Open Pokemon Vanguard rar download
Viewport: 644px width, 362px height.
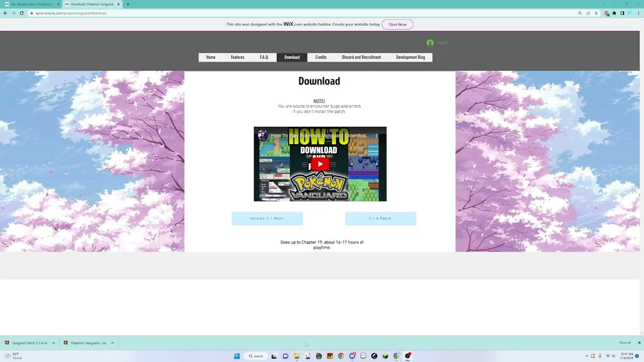(85, 343)
